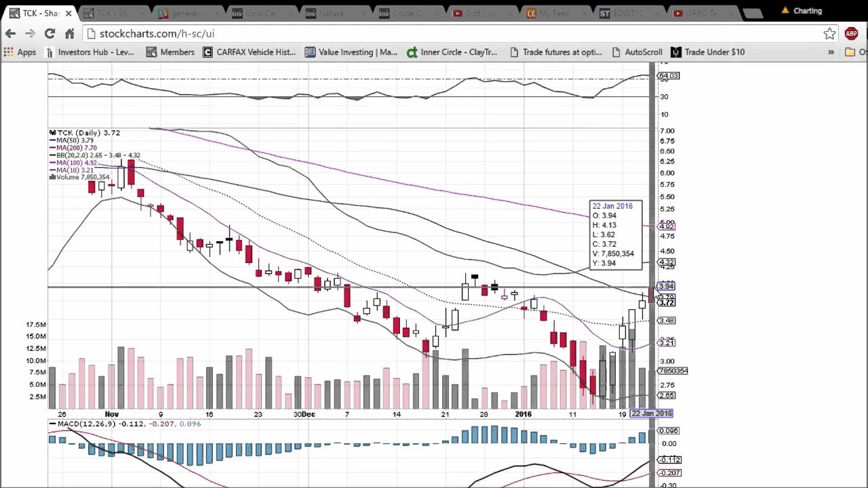
Task: Click the Nov label on the date axis
Action: coord(112,414)
